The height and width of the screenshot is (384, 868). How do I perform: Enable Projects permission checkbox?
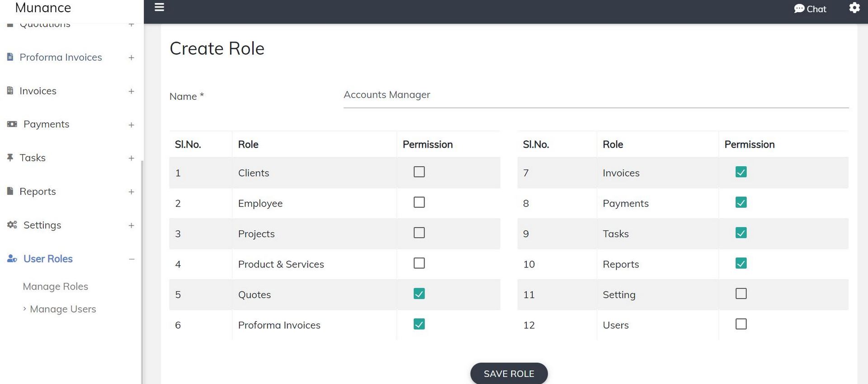[x=419, y=233]
